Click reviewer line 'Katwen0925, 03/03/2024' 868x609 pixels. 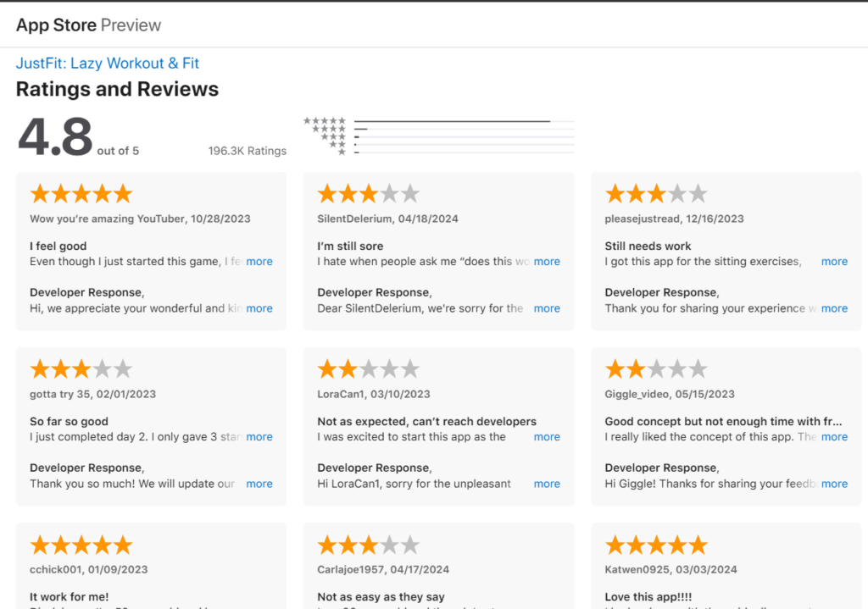point(671,569)
